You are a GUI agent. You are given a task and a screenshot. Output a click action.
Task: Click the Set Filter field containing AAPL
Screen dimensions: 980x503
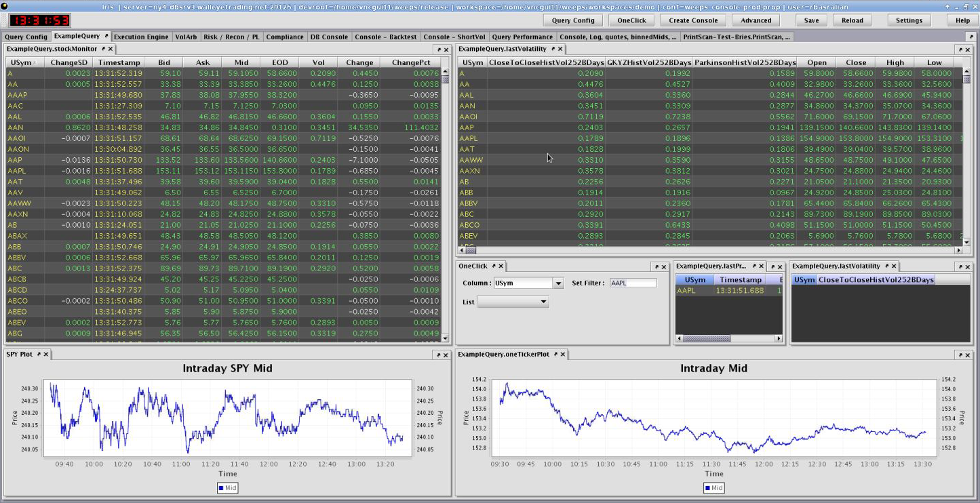click(x=633, y=283)
